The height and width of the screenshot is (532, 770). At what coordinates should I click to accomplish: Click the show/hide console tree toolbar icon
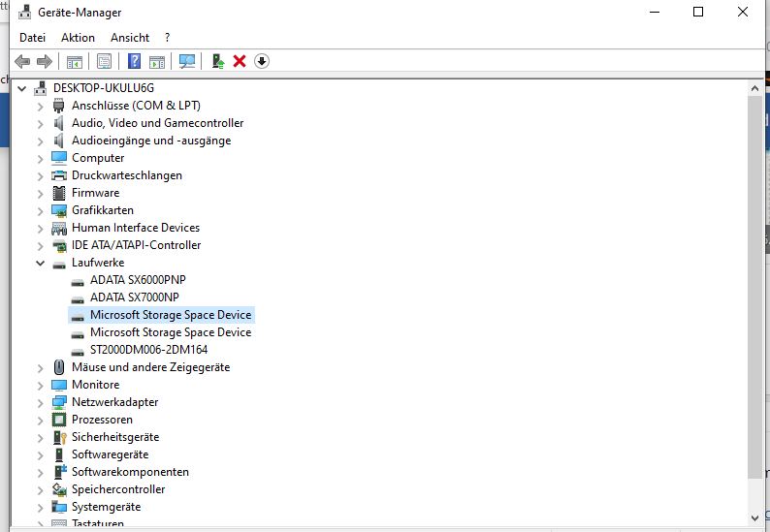tap(75, 62)
